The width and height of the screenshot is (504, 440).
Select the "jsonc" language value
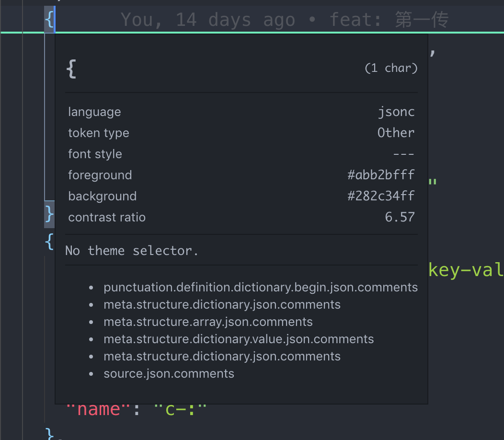pos(396,112)
